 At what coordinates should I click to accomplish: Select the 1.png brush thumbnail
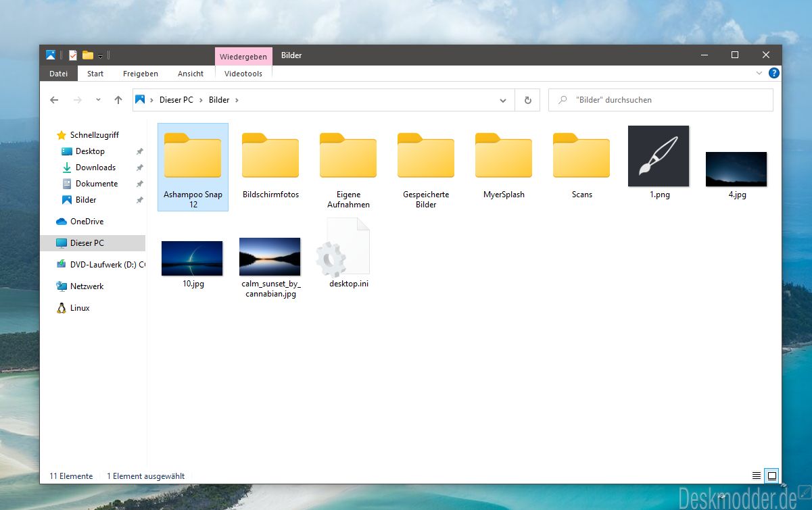click(659, 156)
